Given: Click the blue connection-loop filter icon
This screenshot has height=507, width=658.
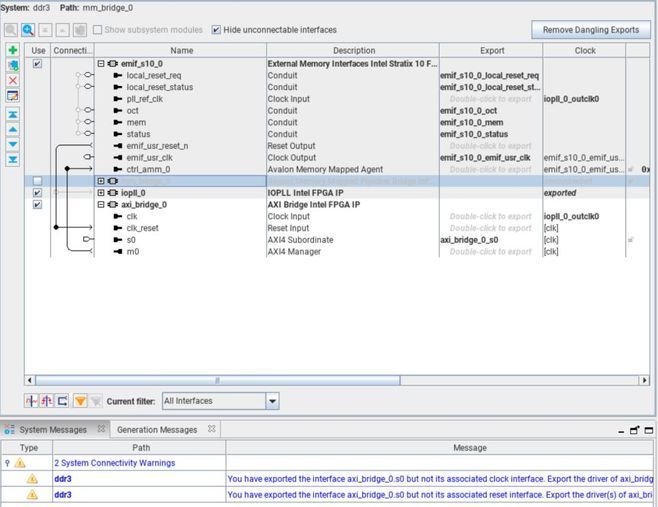Looking at the screenshot, I should click(x=63, y=401).
